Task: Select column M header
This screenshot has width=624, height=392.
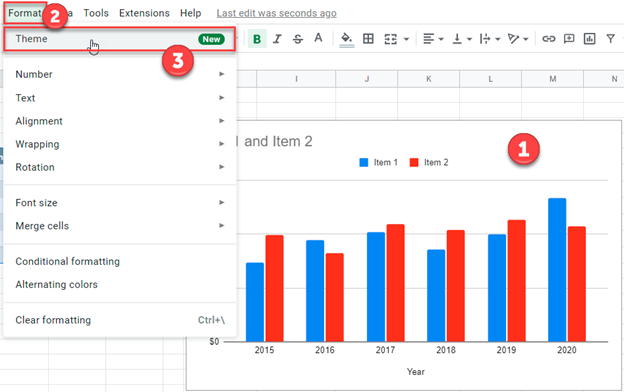Action: point(552,79)
